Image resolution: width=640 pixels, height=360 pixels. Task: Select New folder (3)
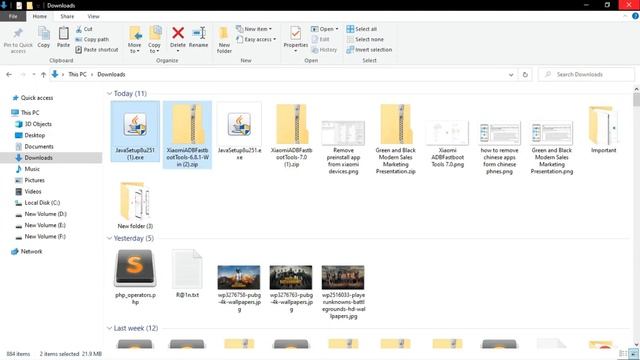135,205
